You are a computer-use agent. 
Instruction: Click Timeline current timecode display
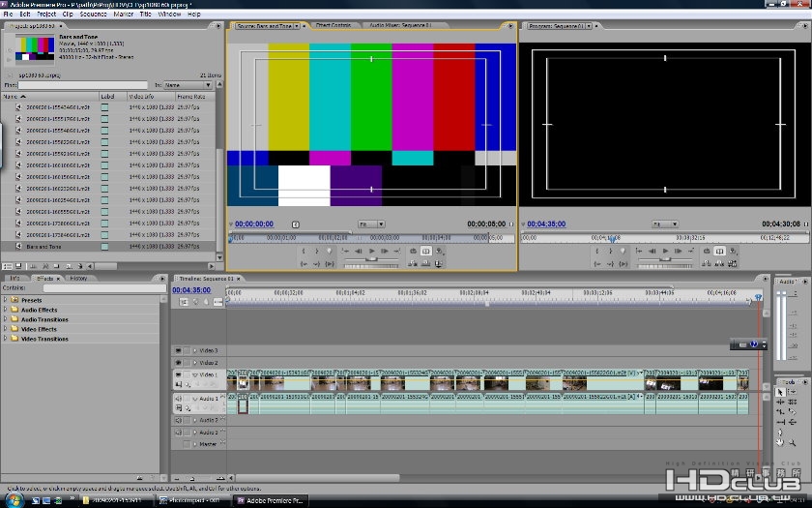pyautogui.click(x=191, y=290)
